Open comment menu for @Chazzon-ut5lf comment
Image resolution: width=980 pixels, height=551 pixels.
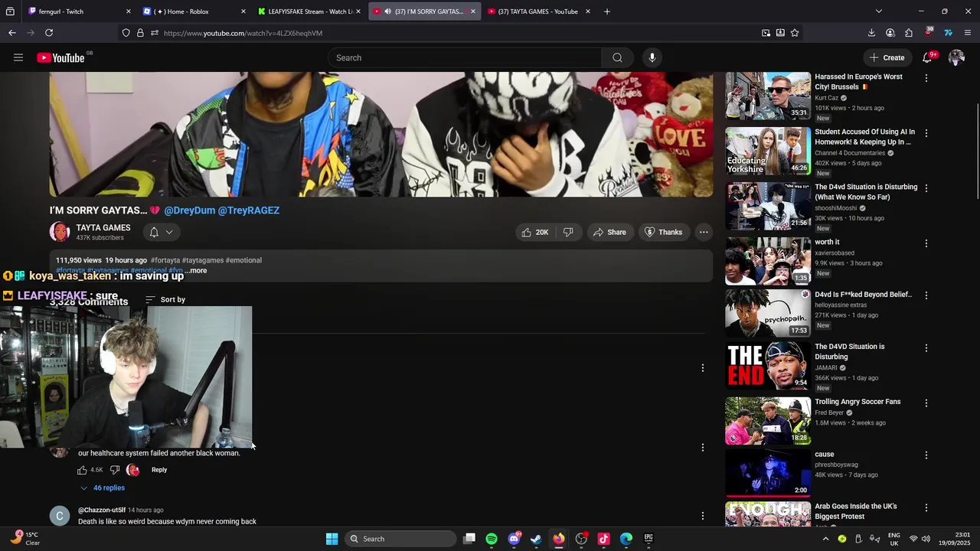pyautogui.click(x=703, y=516)
